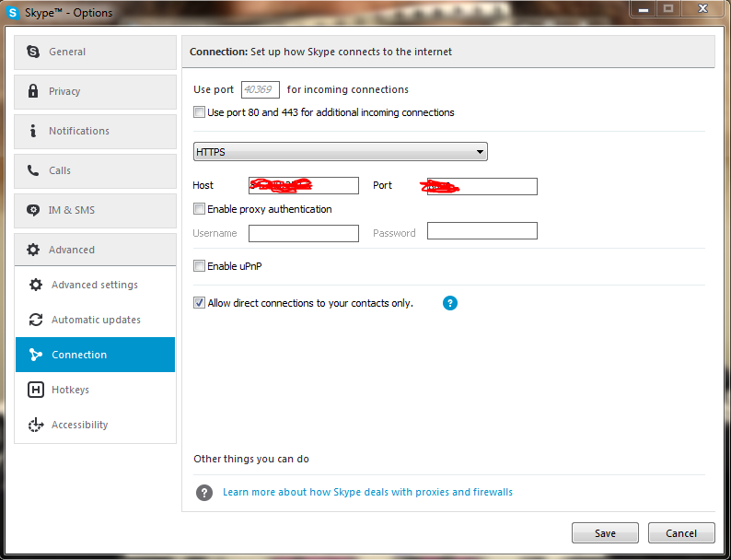Minimize the Skype Options window
731x560 pixels.
[x=644, y=9]
